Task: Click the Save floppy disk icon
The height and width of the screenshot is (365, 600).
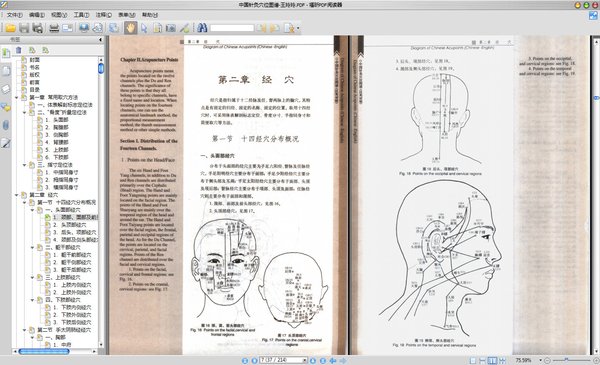Action: (x=24, y=28)
